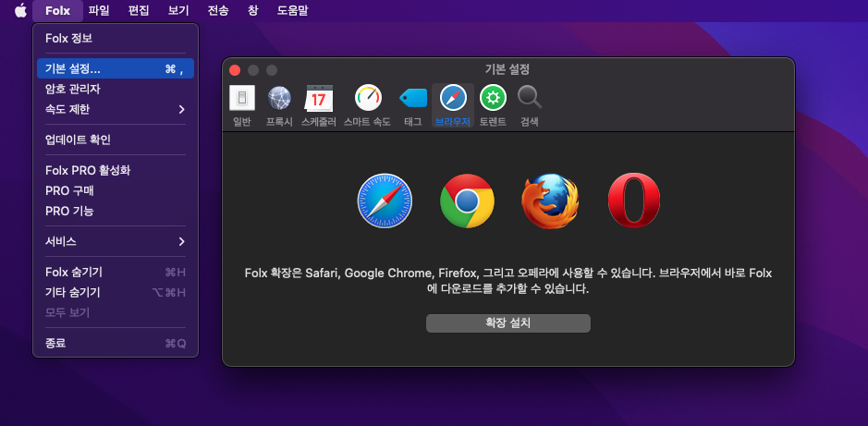Open 암호 관리자 from menu
This screenshot has width=868, height=426.
click(116, 89)
